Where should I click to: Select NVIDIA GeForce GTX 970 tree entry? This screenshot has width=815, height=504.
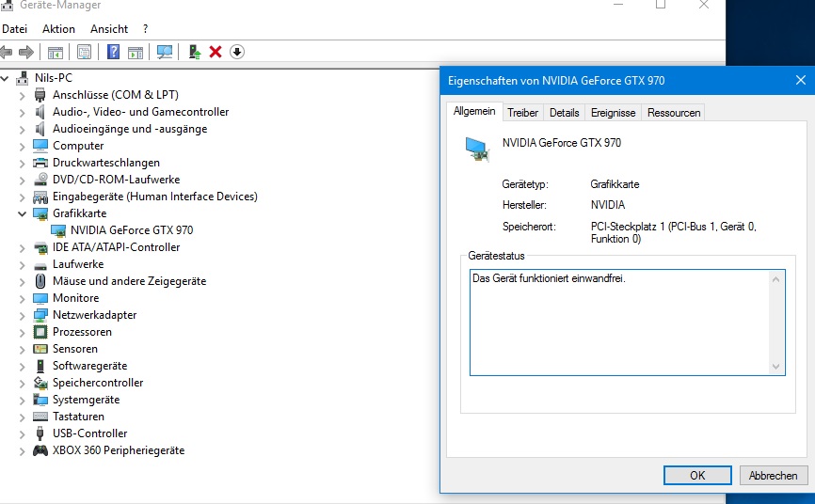pos(132,230)
